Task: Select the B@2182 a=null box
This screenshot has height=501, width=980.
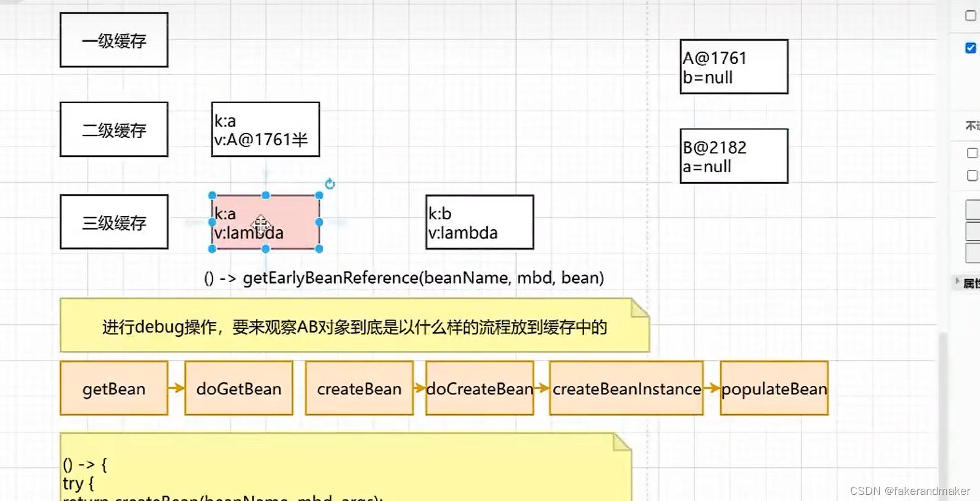Action: (734, 156)
